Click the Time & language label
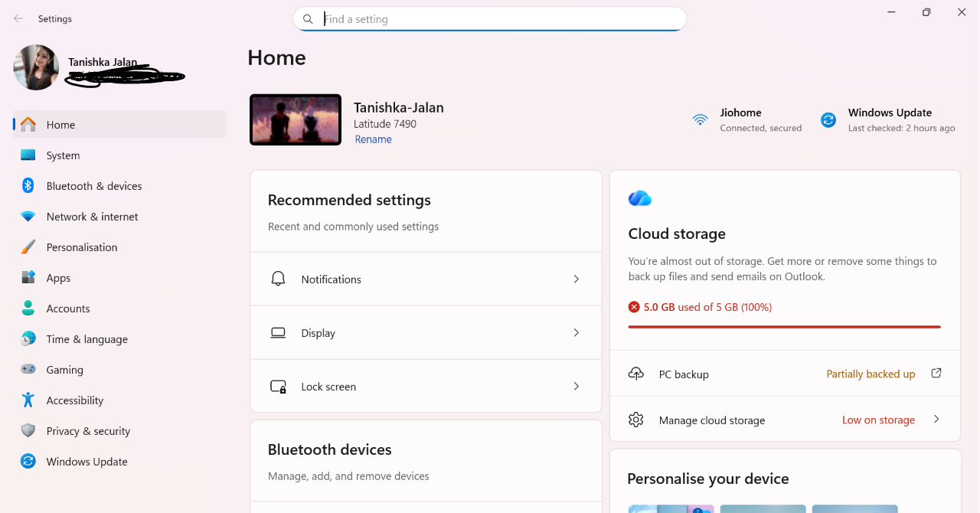 pyautogui.click(x=87, y=339)
